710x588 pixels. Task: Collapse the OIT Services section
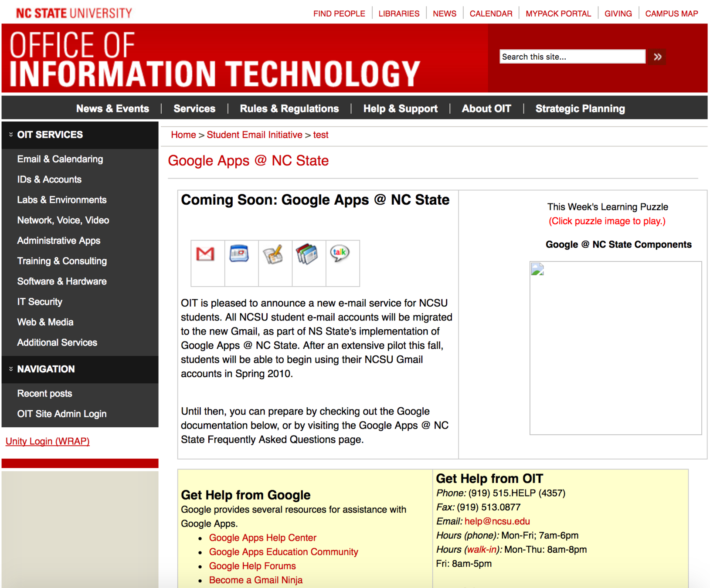coord(11,135)
